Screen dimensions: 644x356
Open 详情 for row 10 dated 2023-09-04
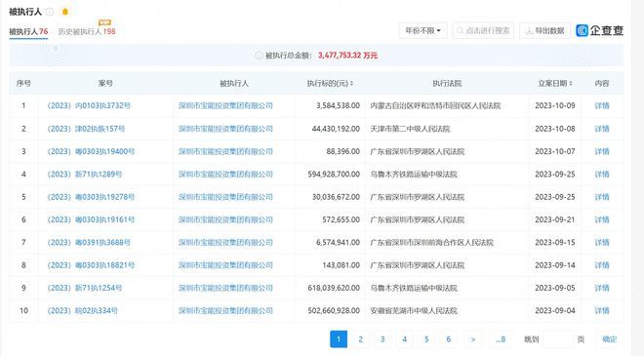pos(602,311)
